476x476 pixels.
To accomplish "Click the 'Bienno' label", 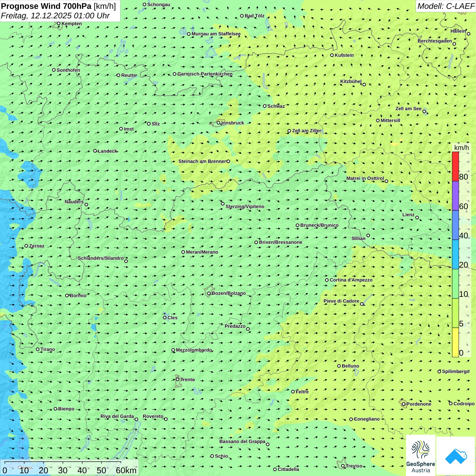I will (x=66, y=409).
